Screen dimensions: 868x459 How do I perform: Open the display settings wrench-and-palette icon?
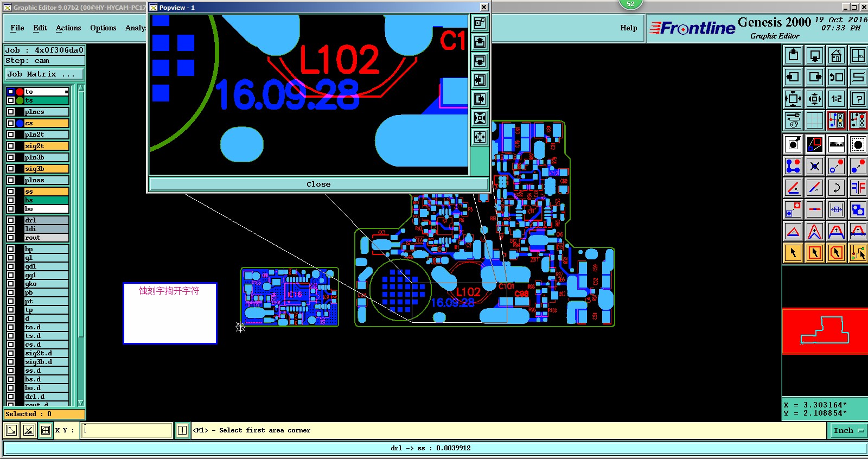793,120
